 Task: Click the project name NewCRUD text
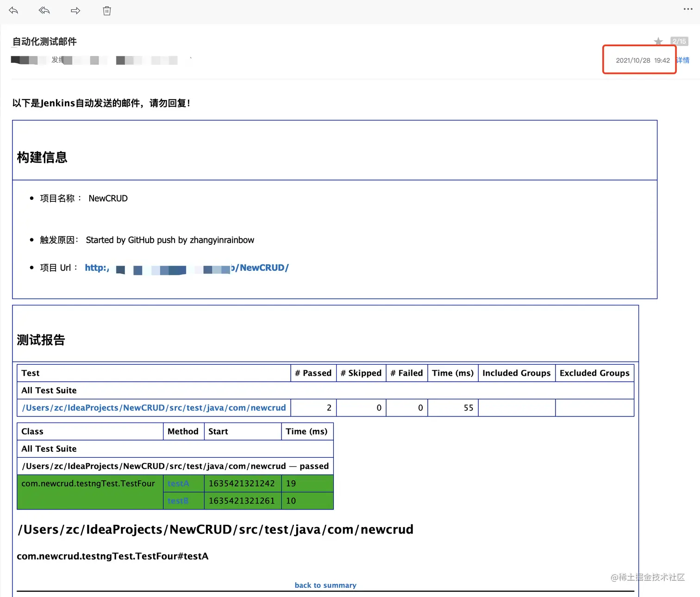coord(108,198)
